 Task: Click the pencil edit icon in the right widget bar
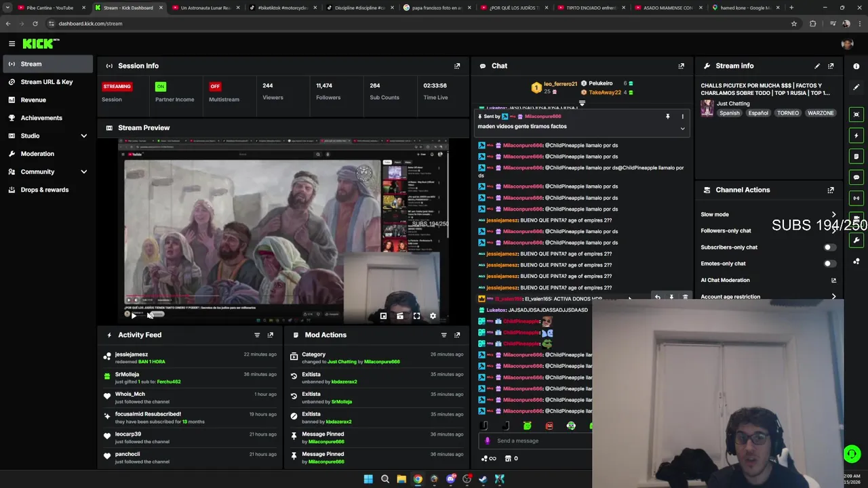coord(856,87)
